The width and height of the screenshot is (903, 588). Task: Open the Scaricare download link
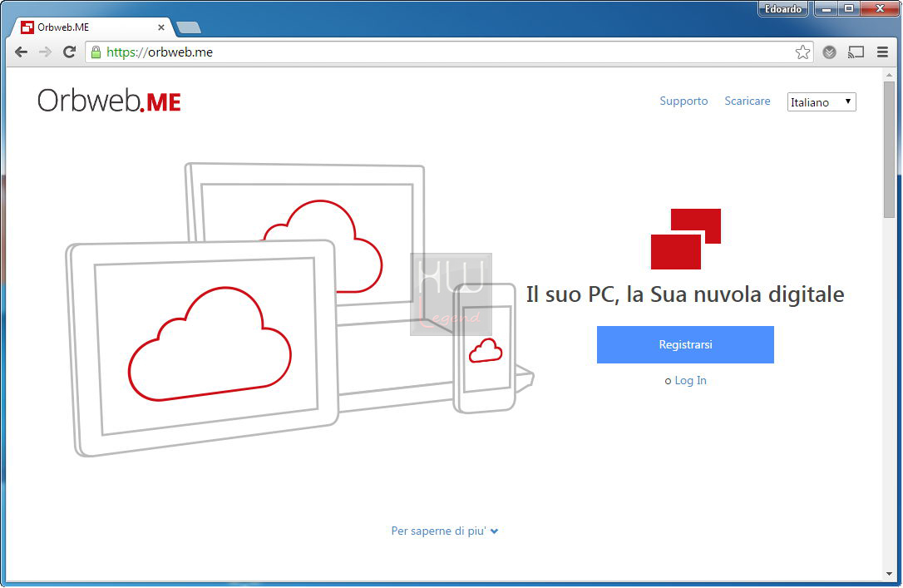[x=748, y=101]
